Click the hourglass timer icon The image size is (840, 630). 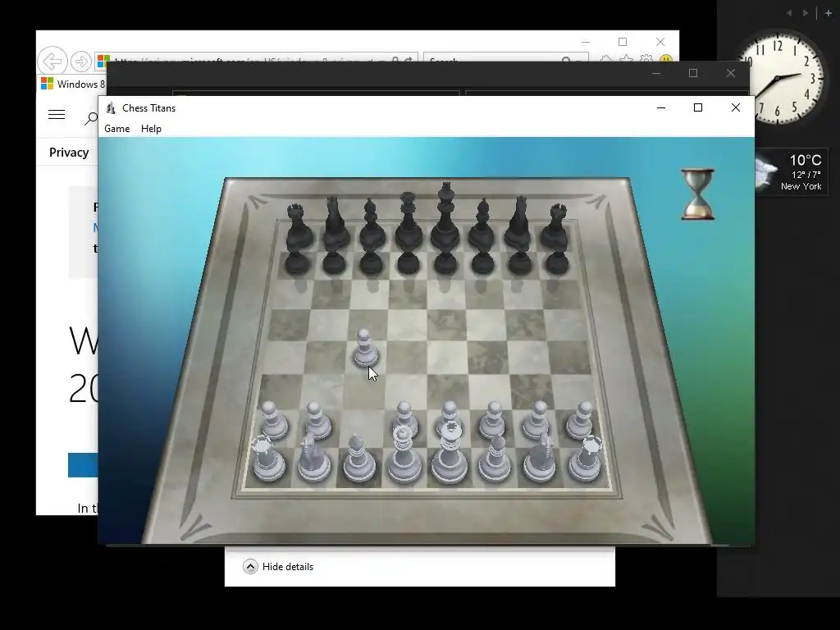pos(697,194)
